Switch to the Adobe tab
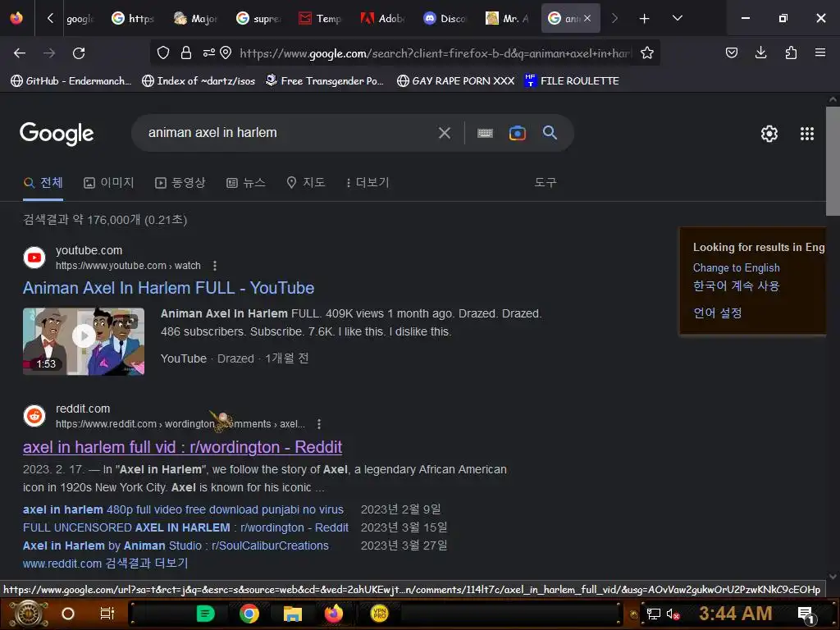840x630 pixels. 383,19
